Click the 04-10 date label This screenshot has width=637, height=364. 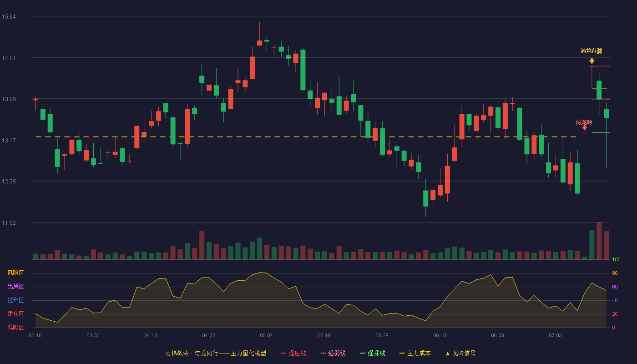[151, 335]
